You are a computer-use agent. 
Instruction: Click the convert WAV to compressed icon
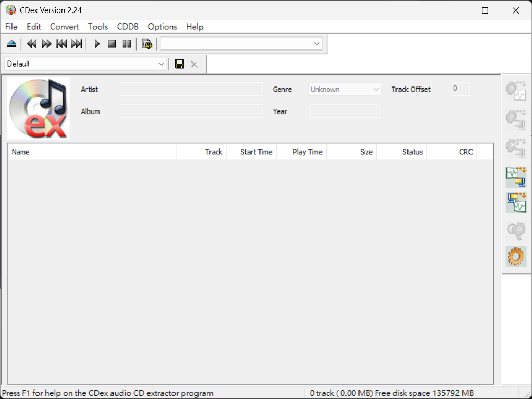pyautogui.click(x=516, y=177)
